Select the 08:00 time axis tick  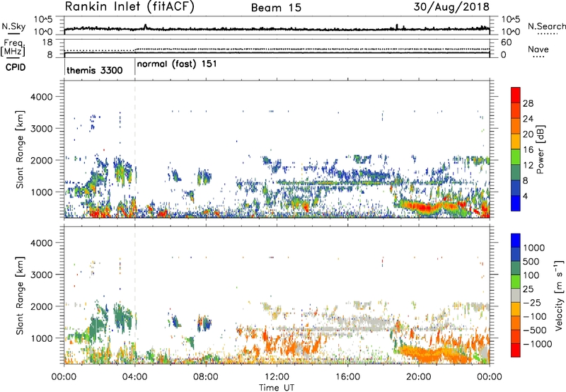(x=206, y=377)
